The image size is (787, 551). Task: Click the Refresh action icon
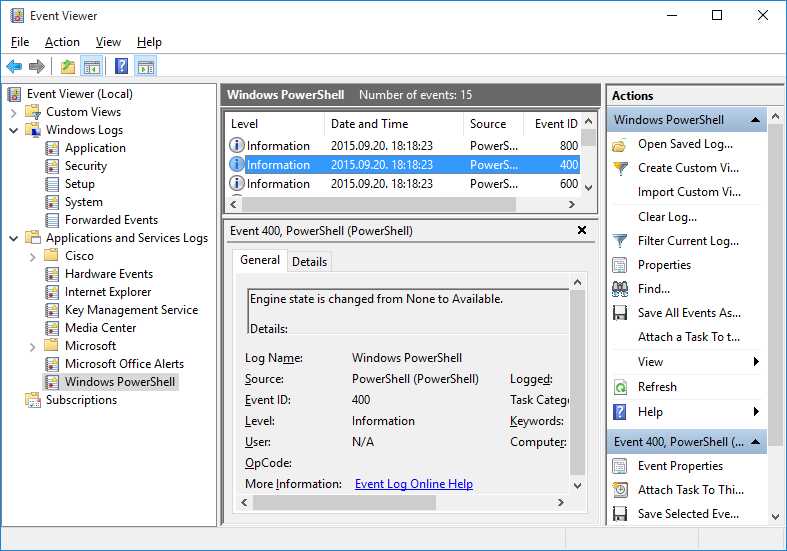tap(620, 387)
